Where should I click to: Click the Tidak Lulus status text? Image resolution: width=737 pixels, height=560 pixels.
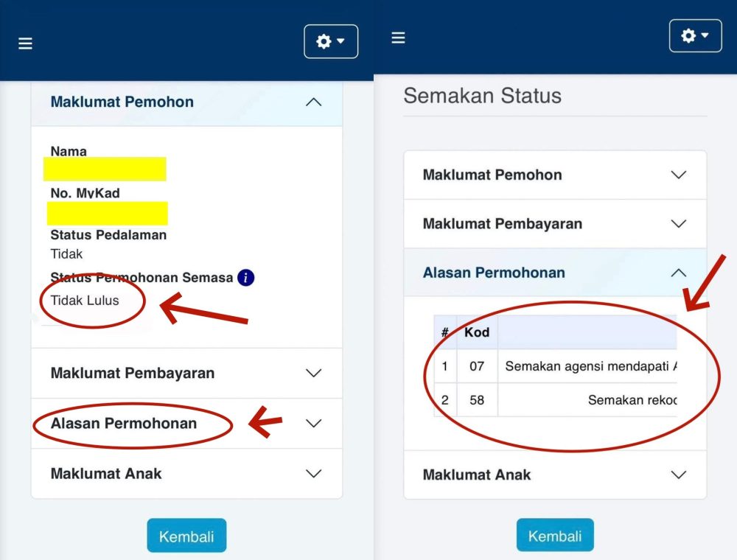tap(85, 301)
